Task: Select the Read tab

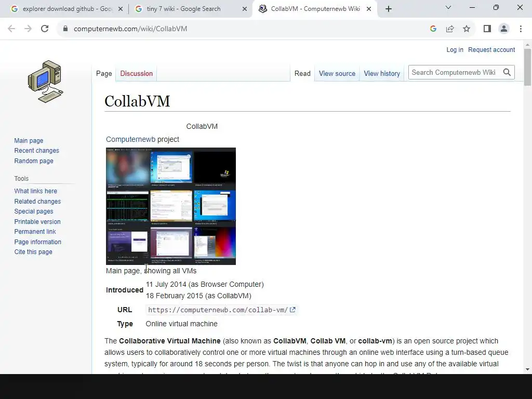Action: click(x=302, y=74)
